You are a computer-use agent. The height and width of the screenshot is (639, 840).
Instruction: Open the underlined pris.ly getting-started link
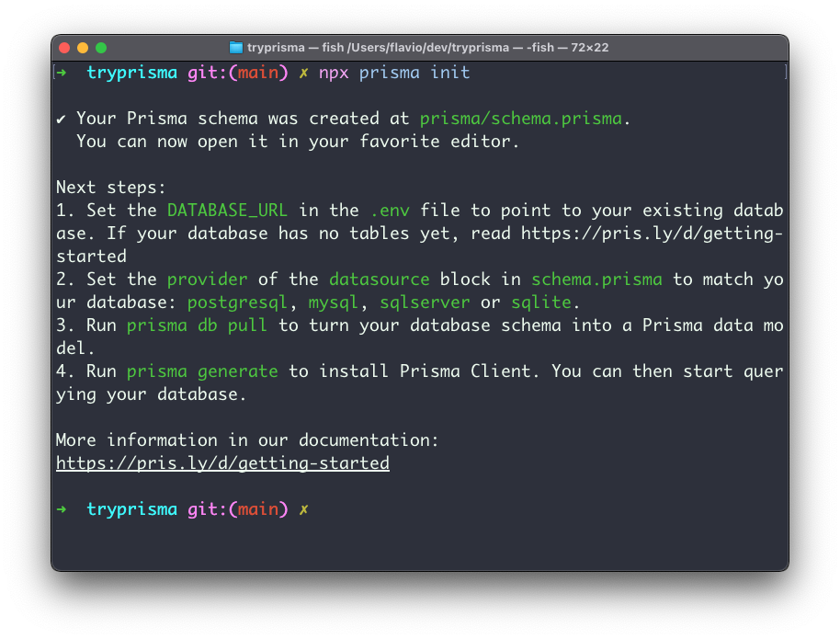pyautogui.click(x=222, y=463)
